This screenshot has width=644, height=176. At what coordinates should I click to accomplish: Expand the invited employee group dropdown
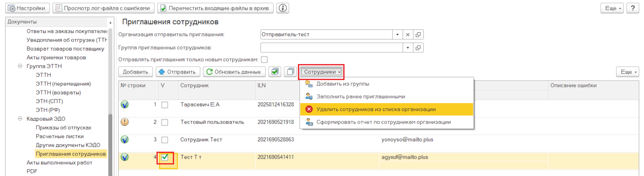(x=408, y=48)
